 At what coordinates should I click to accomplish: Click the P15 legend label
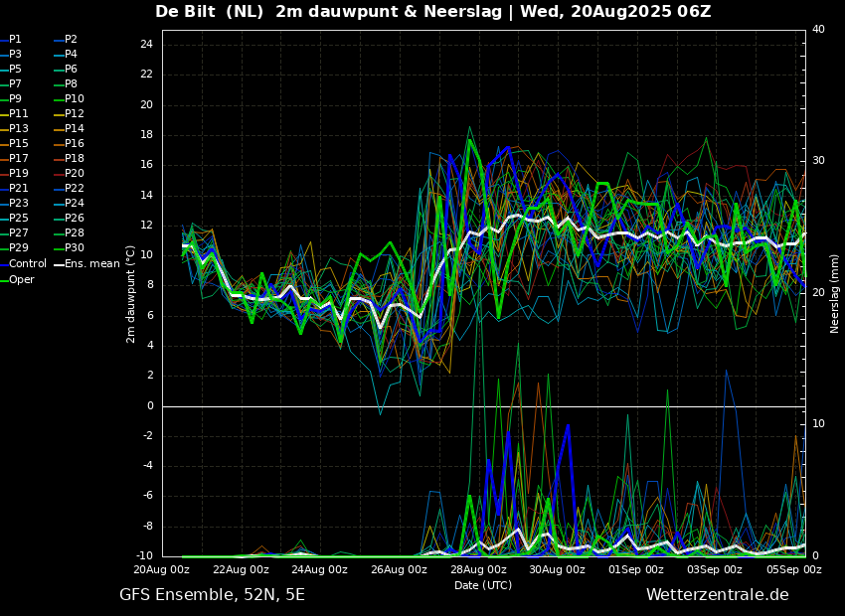[18, 144]
